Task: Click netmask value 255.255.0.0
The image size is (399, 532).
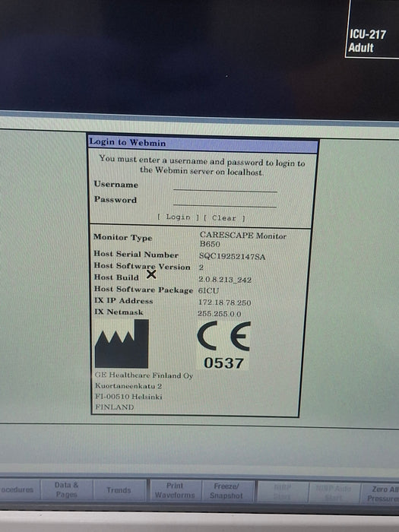Action: tap(220, 314)
